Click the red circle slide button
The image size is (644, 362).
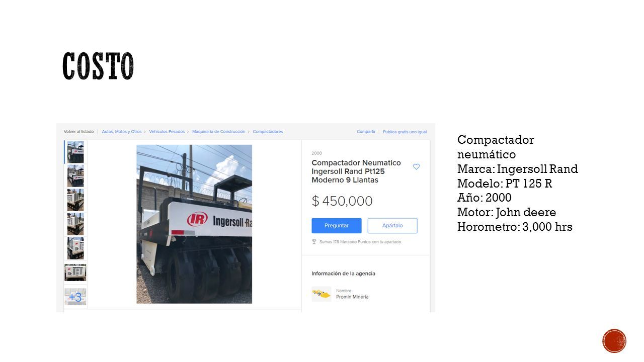click(614, 341)
